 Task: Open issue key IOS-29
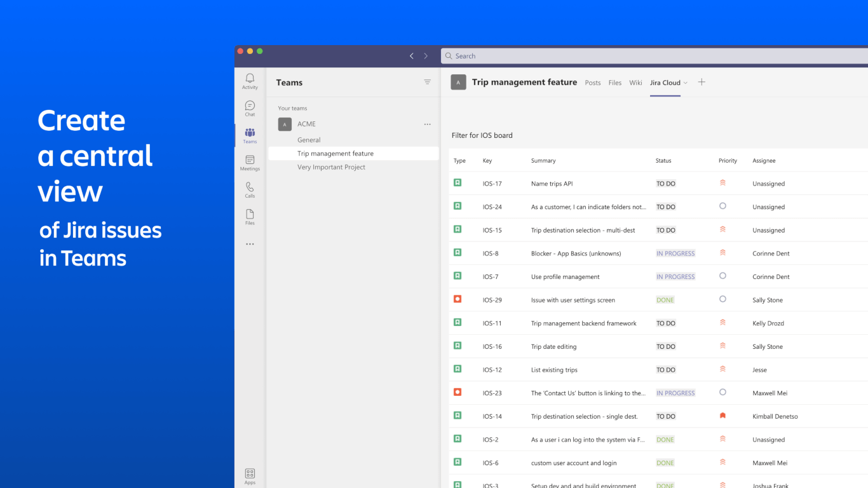492,300
